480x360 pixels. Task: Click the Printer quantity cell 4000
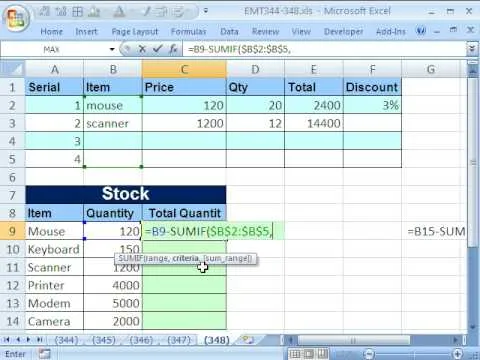(x=113, y=285)
